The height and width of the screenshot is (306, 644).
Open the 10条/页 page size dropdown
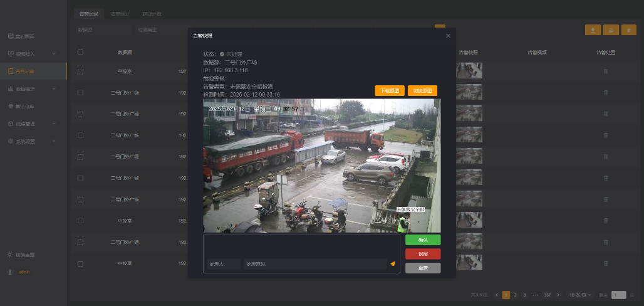pos(580,295)
